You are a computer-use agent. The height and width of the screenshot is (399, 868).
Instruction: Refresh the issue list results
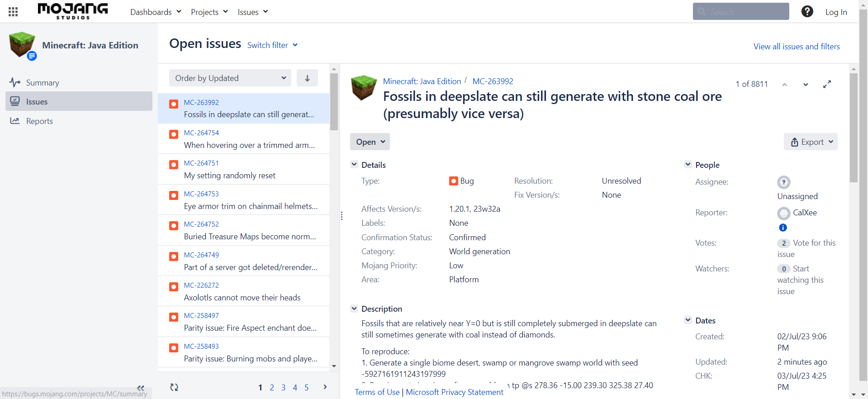pos(174,387)
